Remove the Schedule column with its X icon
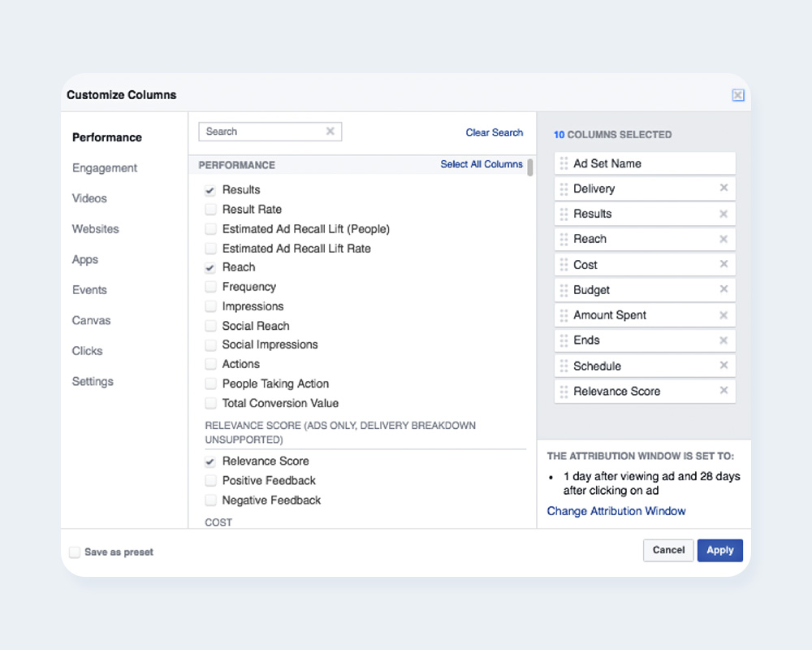Image resolution: width=812 pixels, height=650 pixels. [x=723, y=365]
